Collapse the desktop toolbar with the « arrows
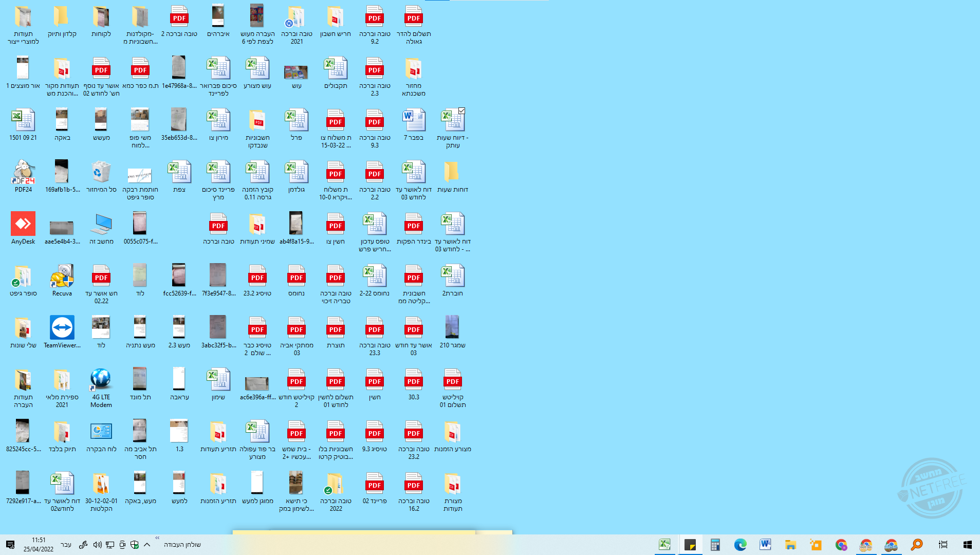The image size is (980, 555). (x=157, y=538)
